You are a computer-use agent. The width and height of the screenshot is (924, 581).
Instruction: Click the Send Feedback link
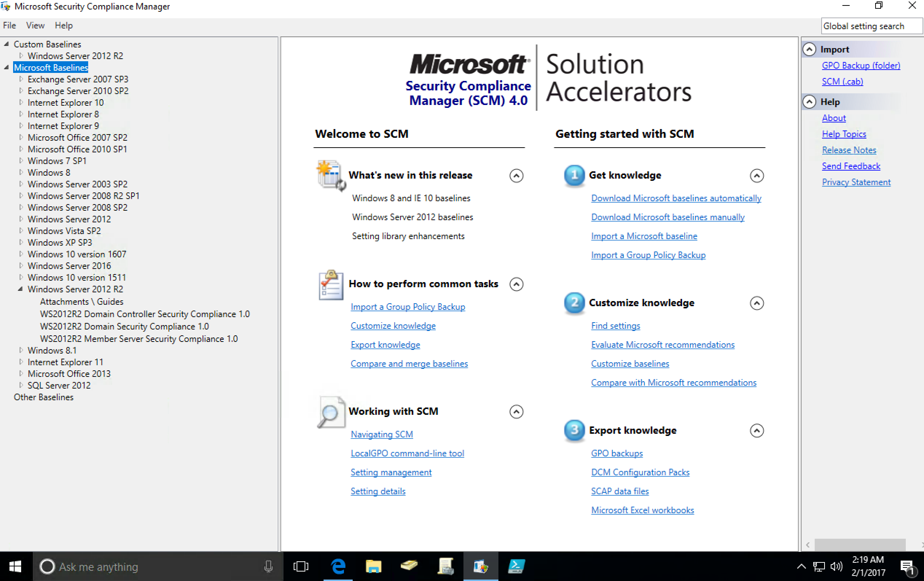851,166
